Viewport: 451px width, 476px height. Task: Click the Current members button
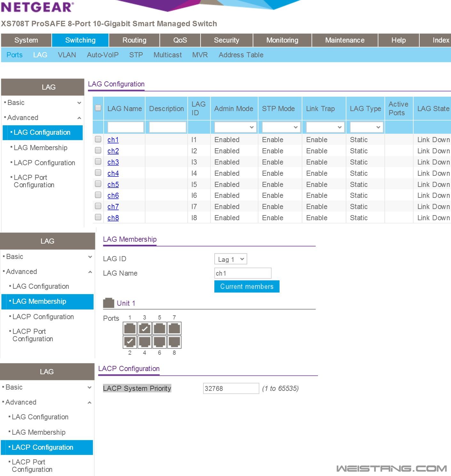pos(247,286)
